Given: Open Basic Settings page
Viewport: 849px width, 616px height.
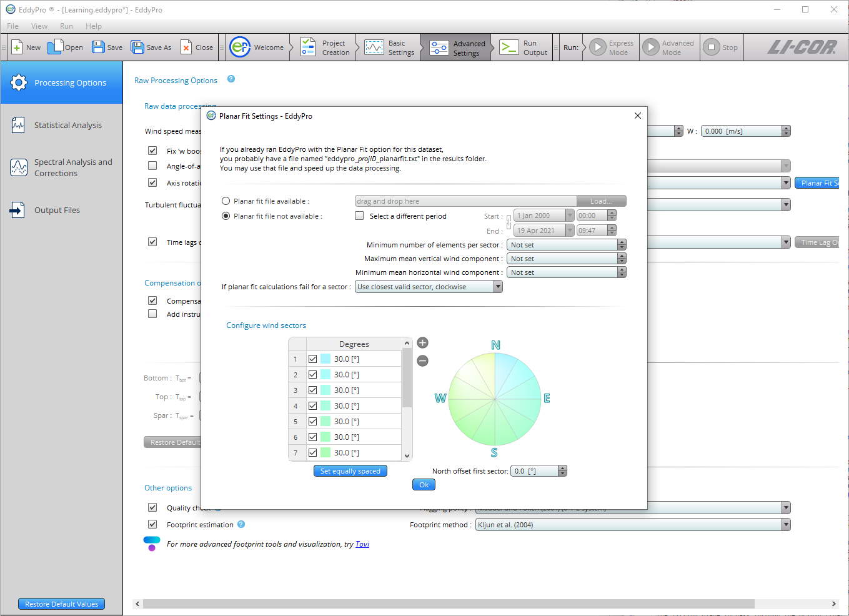Looking at the screenshot, I should (374, 47).
